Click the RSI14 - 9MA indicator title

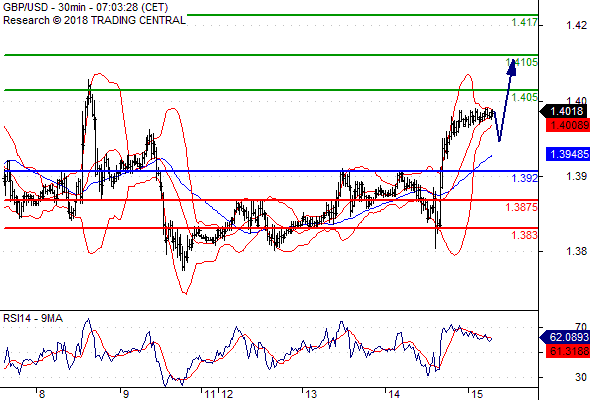[33, 318]
